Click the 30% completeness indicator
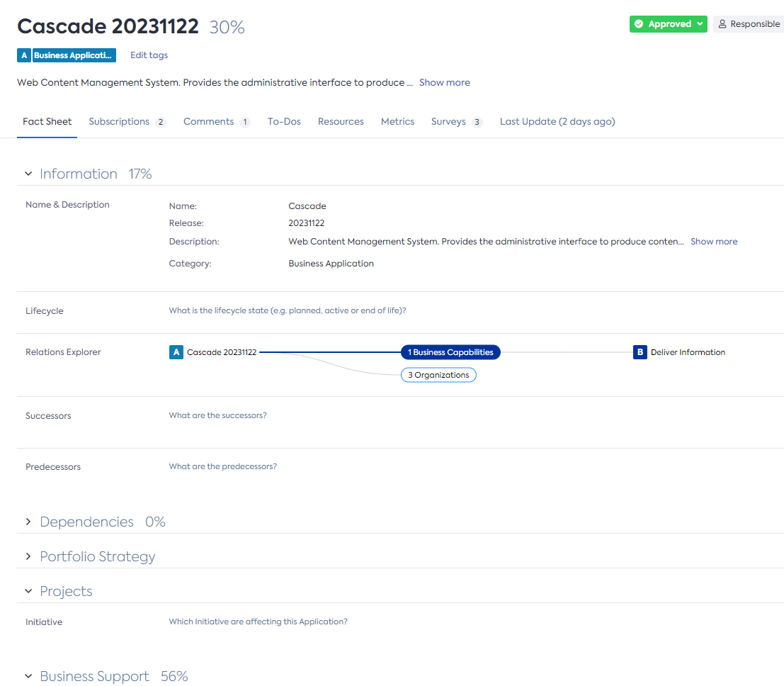784x686 pixels. [x=227, y=26]
